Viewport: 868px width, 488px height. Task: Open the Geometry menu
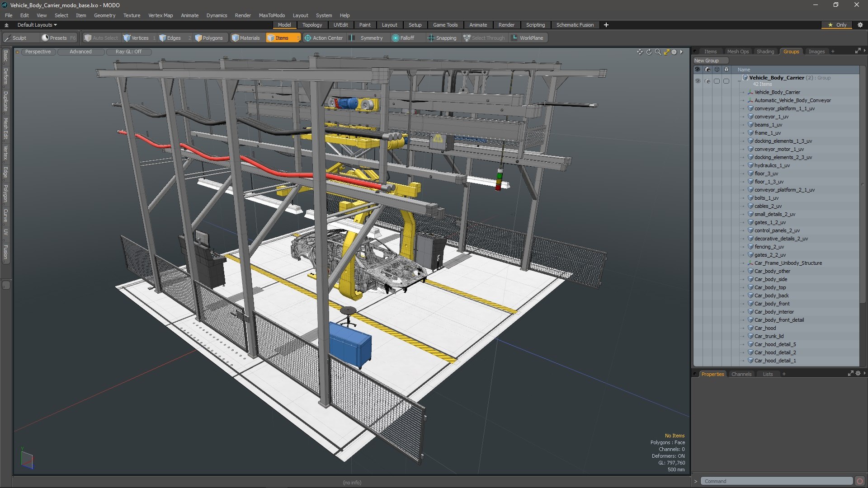click(x=104, y=15)
